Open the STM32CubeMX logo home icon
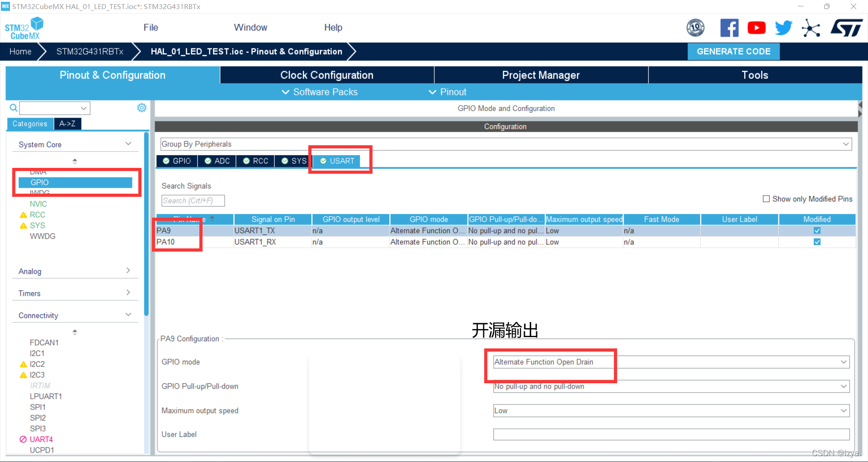The image size is (868, 462). tap(24, 28)
